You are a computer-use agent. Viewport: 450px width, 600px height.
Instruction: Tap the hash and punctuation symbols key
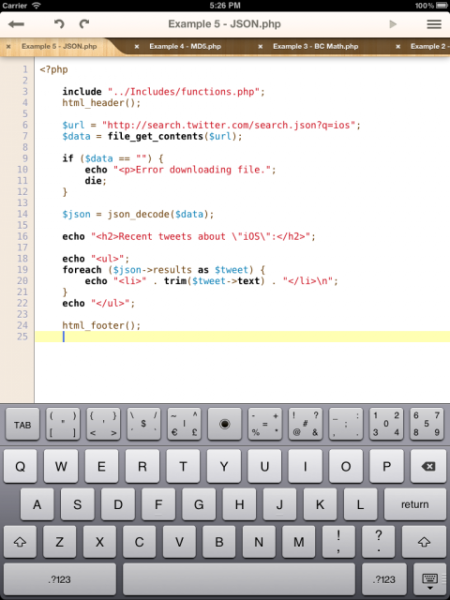(305, 425)
